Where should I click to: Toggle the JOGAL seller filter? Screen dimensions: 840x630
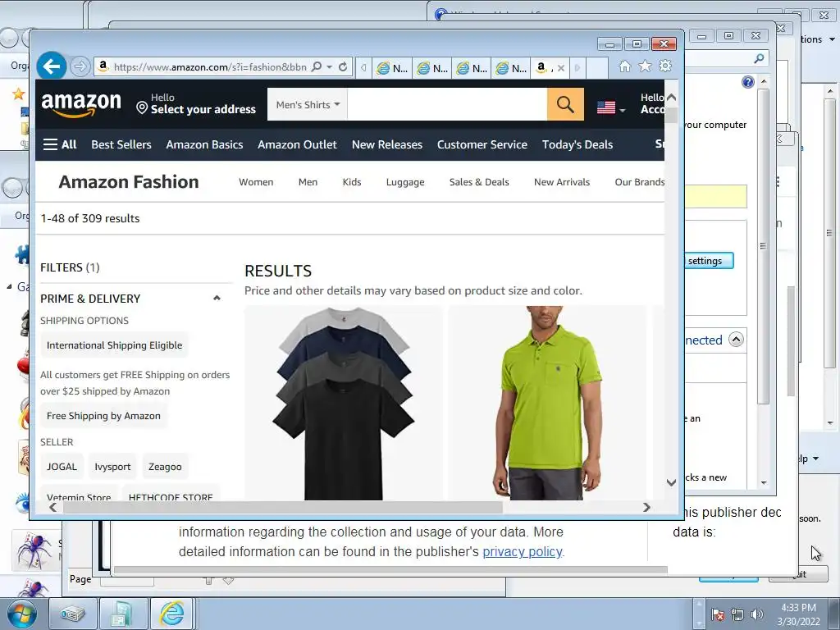click(62, 467)
